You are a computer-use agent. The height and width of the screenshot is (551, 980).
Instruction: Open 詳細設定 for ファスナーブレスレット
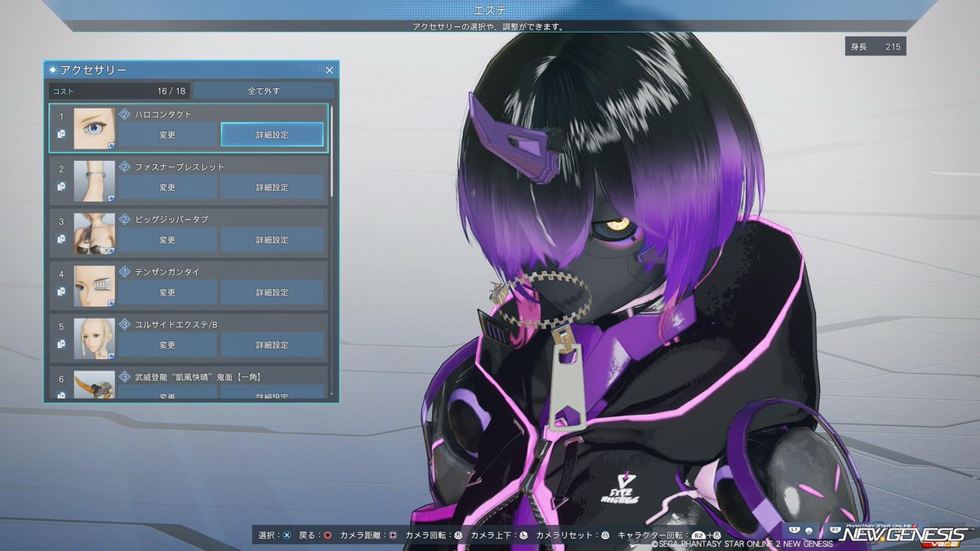(272, 187)
